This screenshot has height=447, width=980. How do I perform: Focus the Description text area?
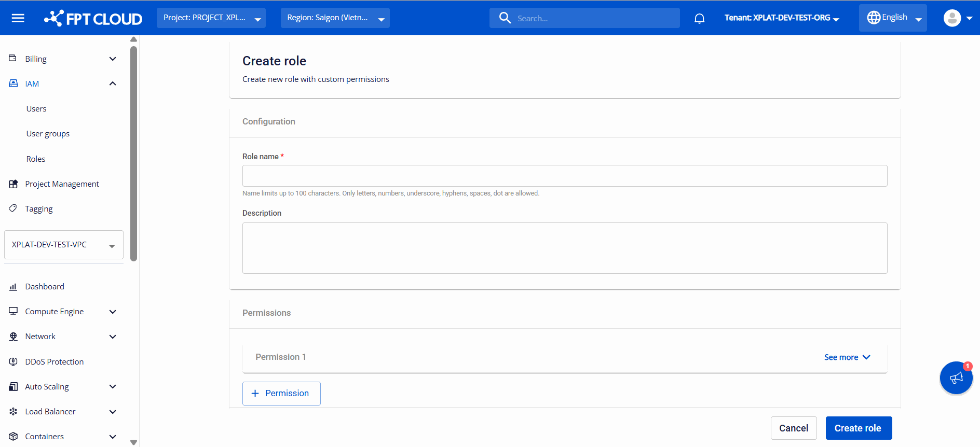565,248
